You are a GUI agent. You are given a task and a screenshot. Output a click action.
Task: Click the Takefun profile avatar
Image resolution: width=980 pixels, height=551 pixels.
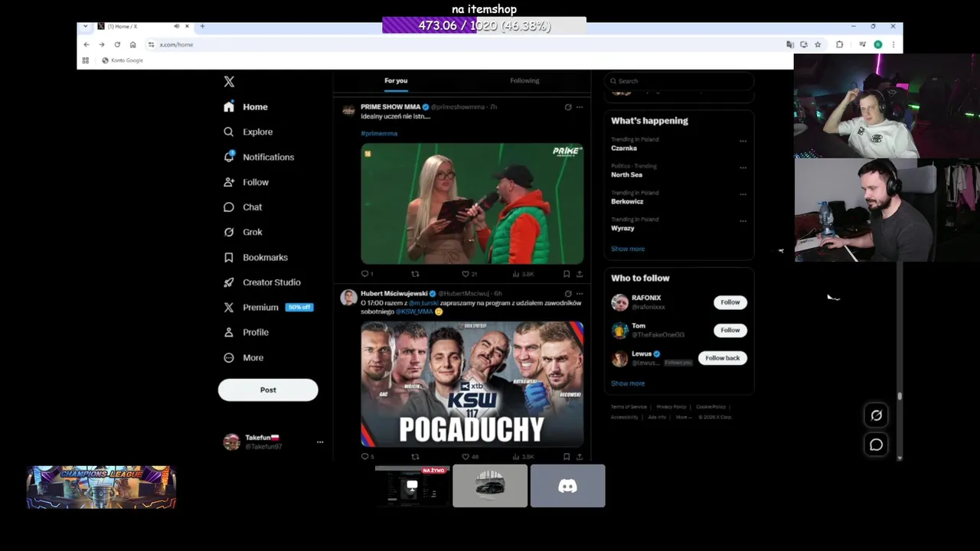(x=231, y=442)
